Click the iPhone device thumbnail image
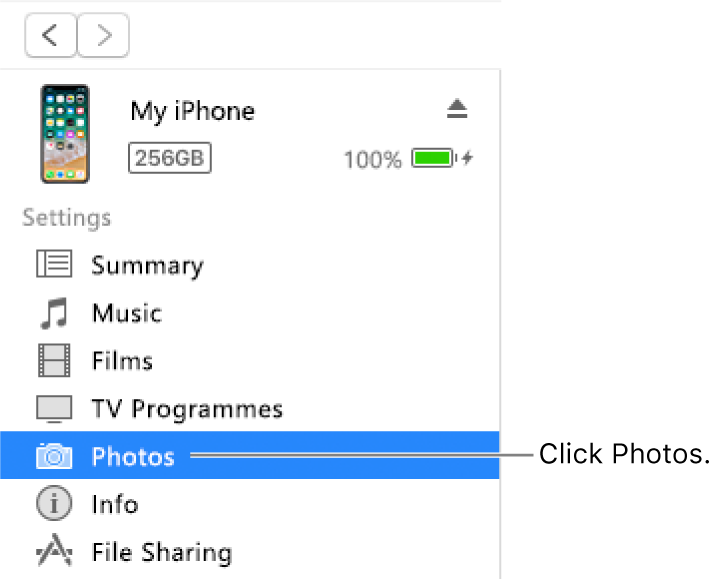Screen dimensions: 713x580 (65, 134)
